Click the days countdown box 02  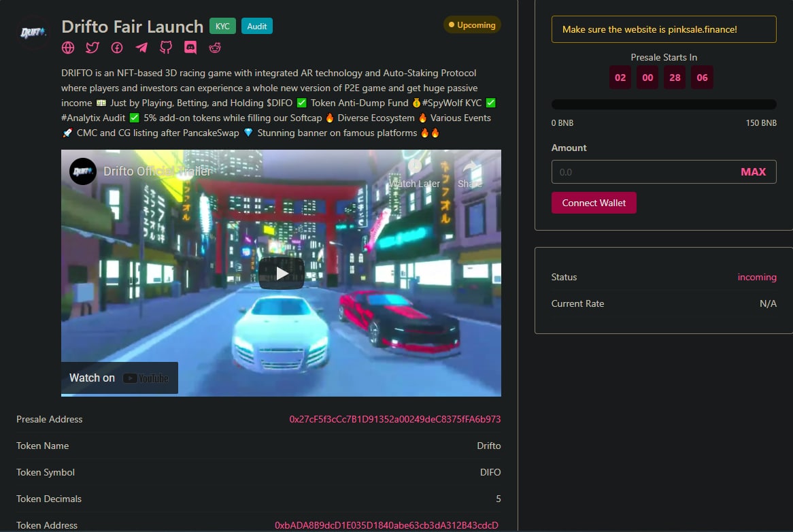[620, 78]
